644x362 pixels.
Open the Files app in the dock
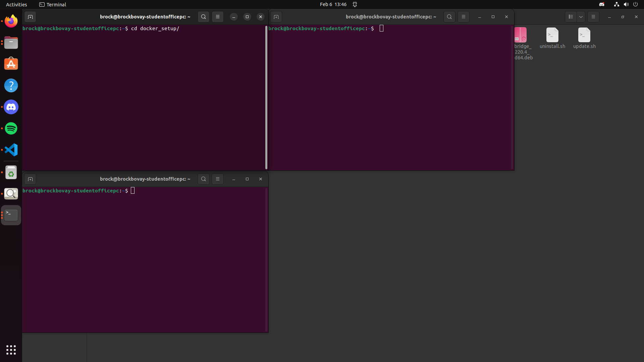pyautogui.click(x=11, y=43)
